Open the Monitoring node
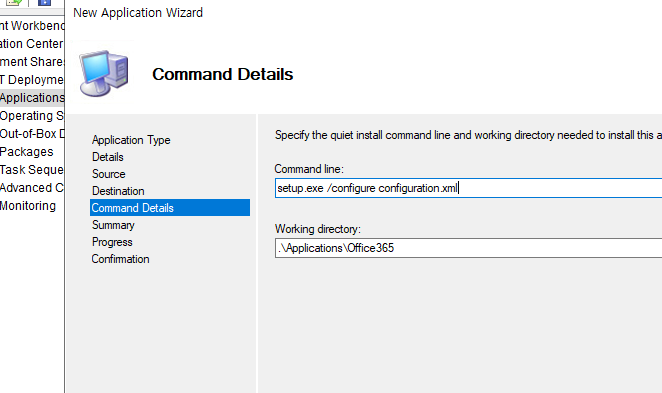 (x=28, y=206)
